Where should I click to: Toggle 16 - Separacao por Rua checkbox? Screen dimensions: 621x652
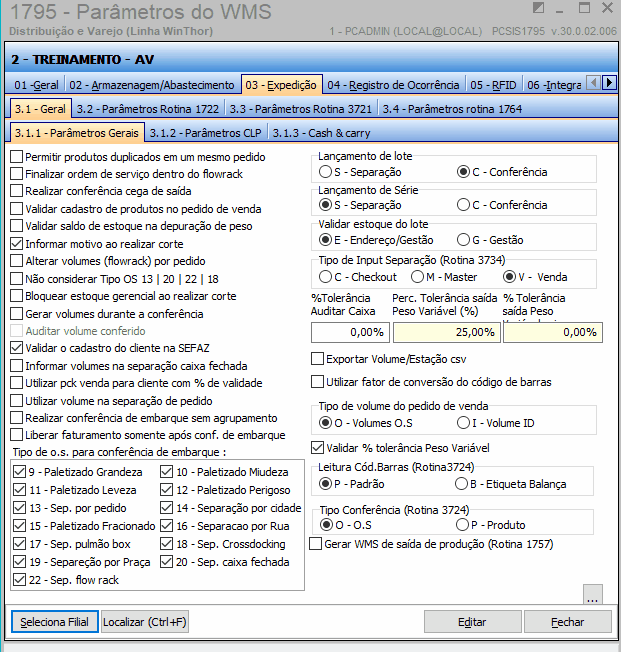click(166, 526)
